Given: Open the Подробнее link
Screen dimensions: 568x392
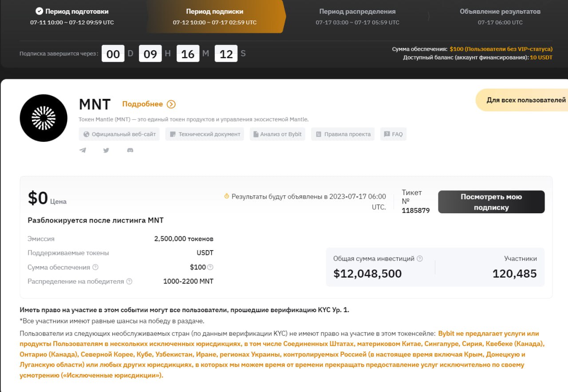Looking at the screenshot, I should [x=142, y=104].
